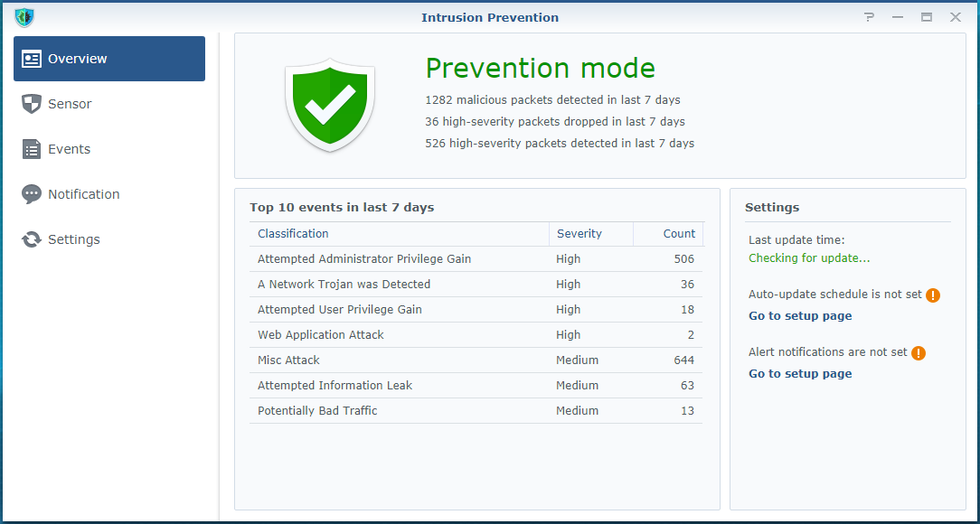Click the green shield checkmark status icon
Screen dimensions: 980x524
pos(330,106)
